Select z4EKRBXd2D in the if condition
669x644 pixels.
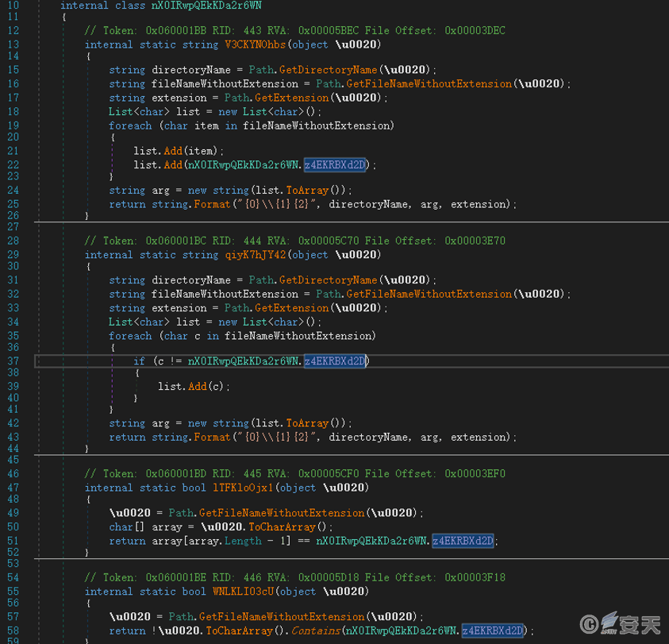(x=336, y=361)
